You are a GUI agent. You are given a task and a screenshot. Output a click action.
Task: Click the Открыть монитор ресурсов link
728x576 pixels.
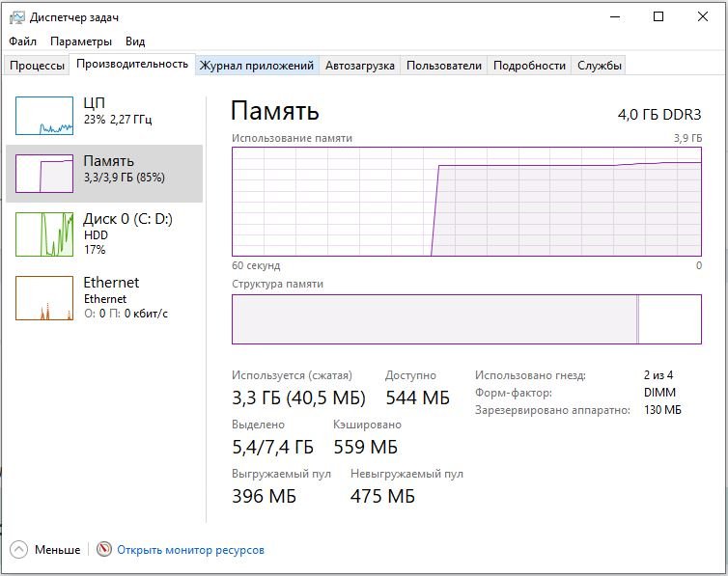191,550
